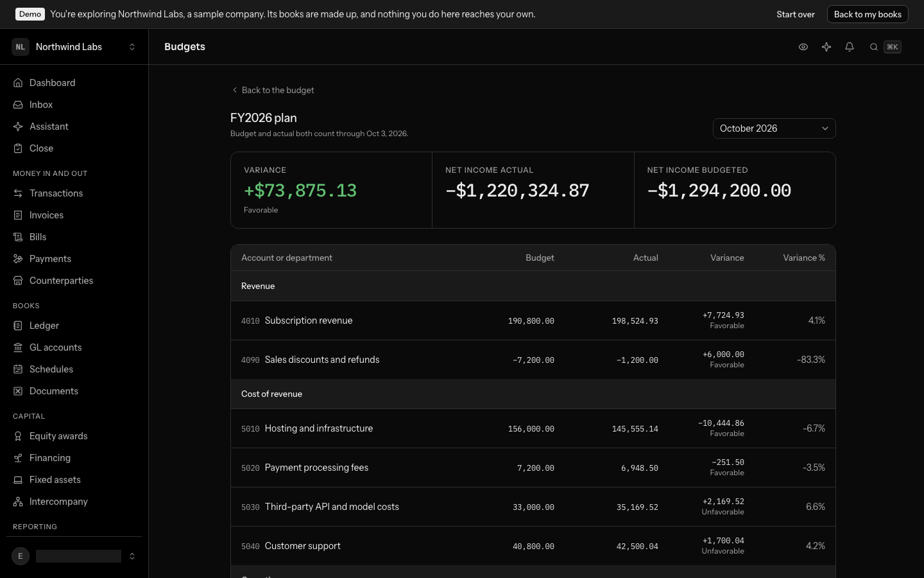Screen dimensions: 924x578
Task: Click the Variance % column header
Action: click(804, 258)
